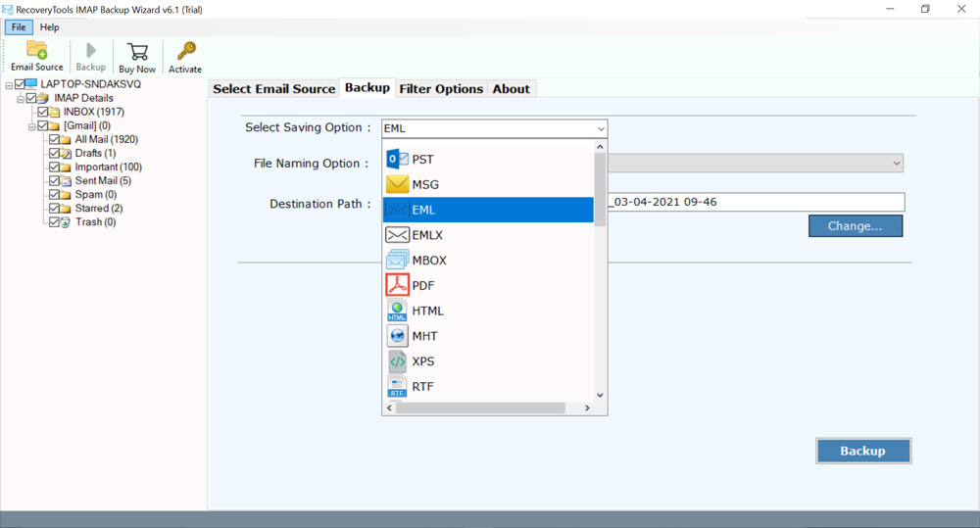
Task: Uncheck the Trash (0) checkbox
Action: (54, 221)
